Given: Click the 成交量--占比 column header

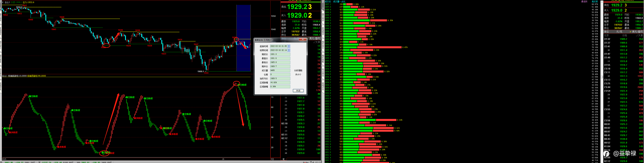Looking at the screenshot, I should pyautogui.click(x=339, y=2).
